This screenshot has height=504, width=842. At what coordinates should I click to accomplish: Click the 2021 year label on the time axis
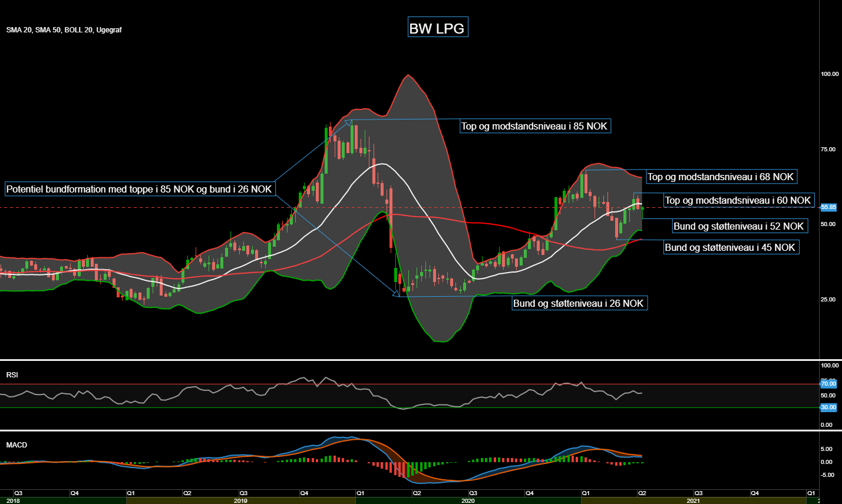[694, 501]
